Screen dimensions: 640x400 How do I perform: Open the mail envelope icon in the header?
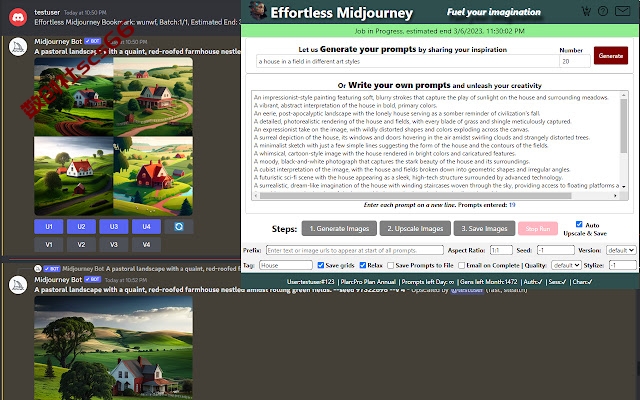click(x=622, y=11)
